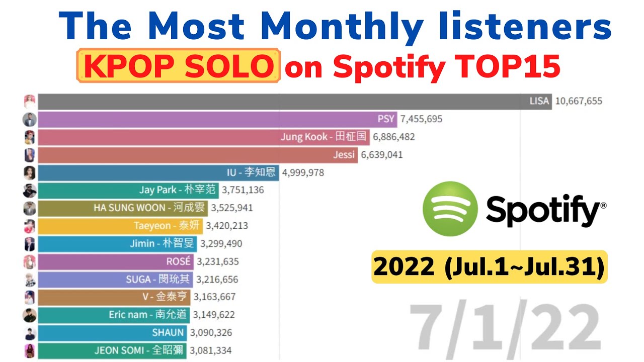The width and height of the screenshot is (644, 362).
Task: Select ROSÉ's avatar thumbnail
Action: (30, 261)
